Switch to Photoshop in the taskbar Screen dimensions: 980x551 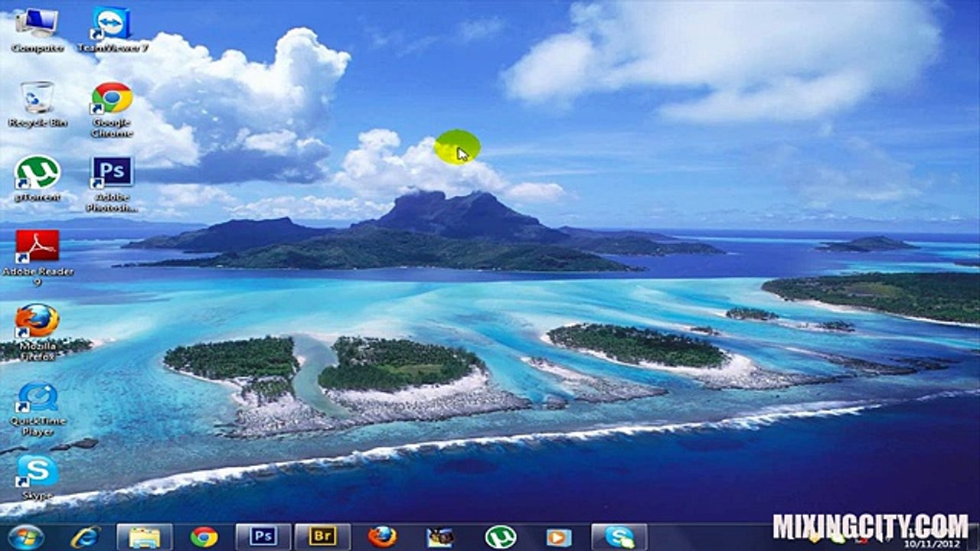tap(263, 536)
